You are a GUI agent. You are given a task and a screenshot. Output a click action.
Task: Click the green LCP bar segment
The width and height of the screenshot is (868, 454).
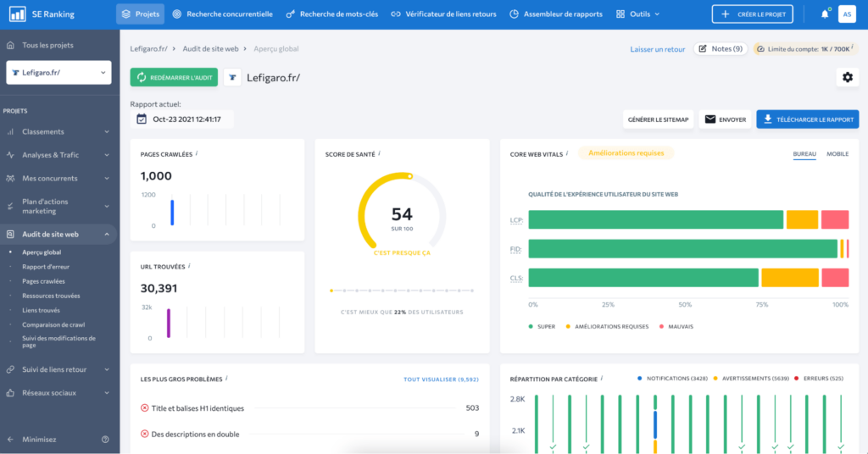click(x=655, y=219)
